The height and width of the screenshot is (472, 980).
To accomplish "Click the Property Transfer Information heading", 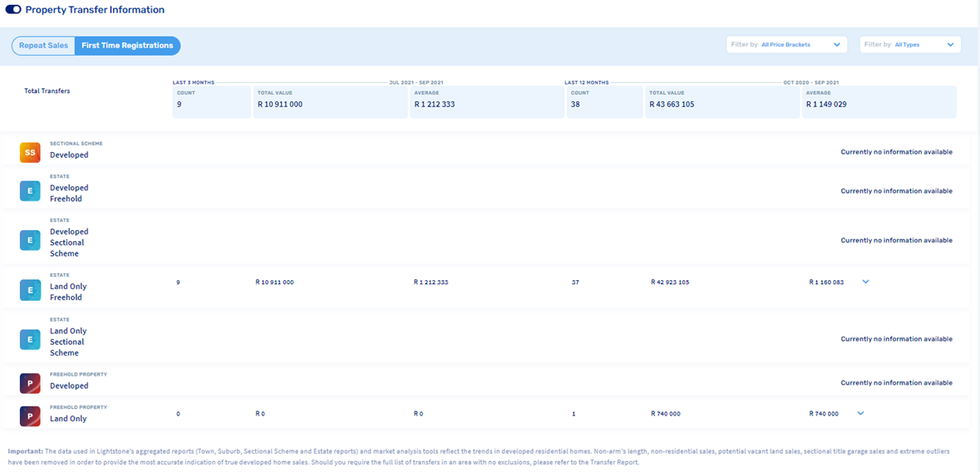I will [95, 10].
